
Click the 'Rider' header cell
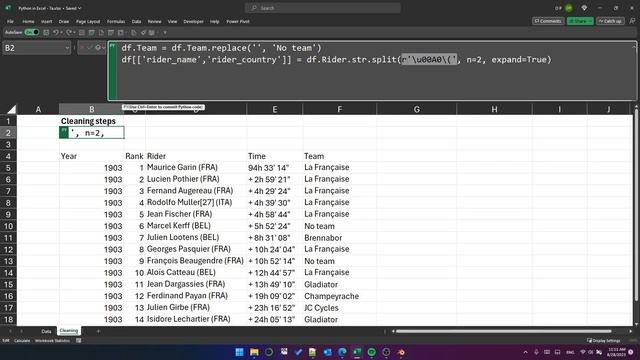point(196,156)
